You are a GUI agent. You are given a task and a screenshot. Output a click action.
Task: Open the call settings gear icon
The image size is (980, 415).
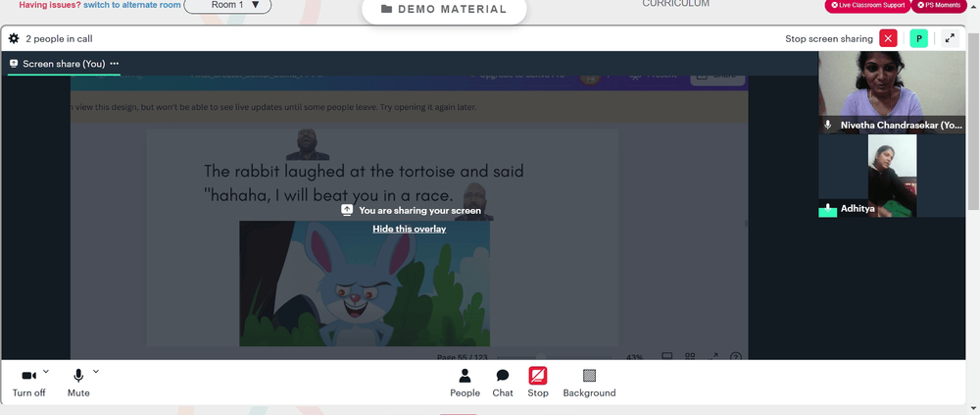click(14, 39)
